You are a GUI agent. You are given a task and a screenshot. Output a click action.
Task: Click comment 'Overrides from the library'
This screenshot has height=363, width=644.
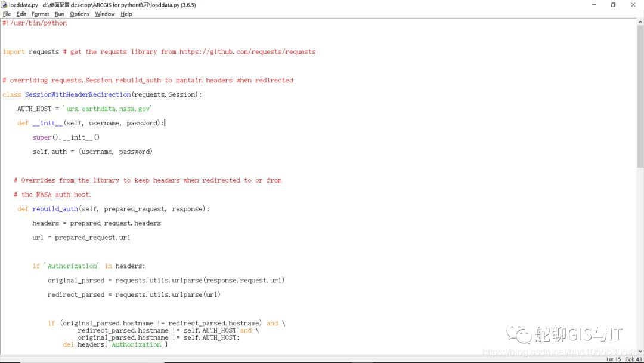tap(148, 180)
